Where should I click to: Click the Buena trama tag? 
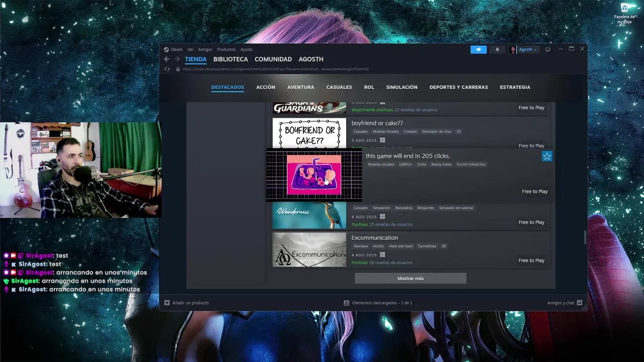click(x=441, y=164)
